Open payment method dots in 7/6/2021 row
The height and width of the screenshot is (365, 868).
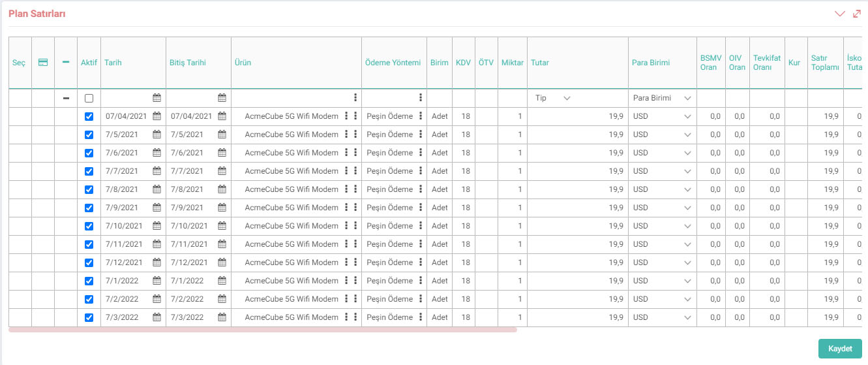(x=421, y=153)
